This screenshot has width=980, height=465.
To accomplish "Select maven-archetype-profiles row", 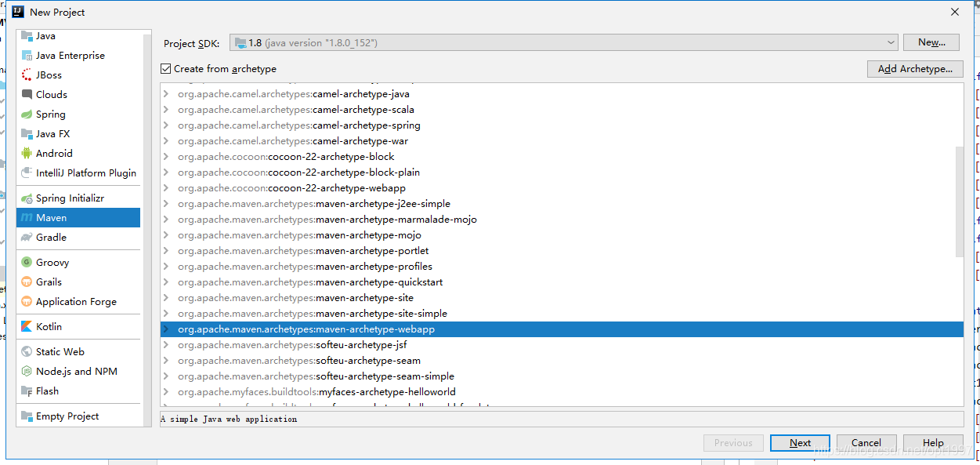I will pyautogui.click(x=562, y=267).
